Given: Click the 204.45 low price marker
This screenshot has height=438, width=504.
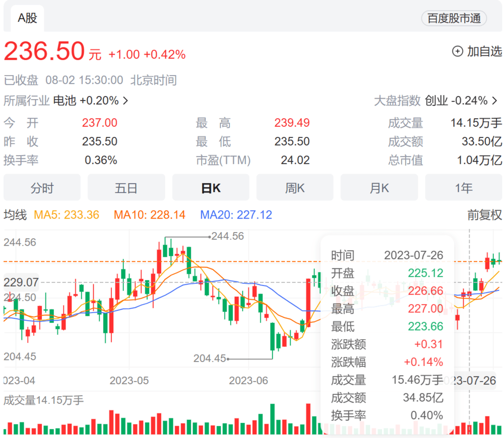Looking at the screenshot, I should 210,358.
